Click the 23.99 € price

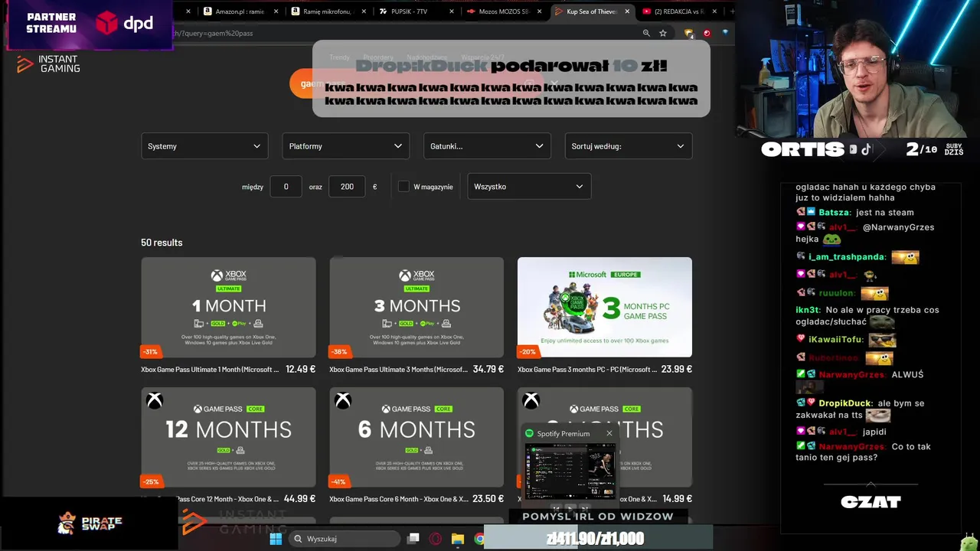[677, 369]
